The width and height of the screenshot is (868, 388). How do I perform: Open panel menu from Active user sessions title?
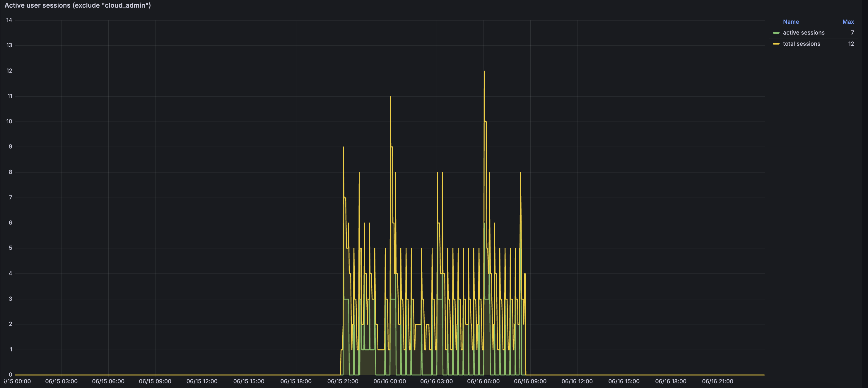coord(78,5)
